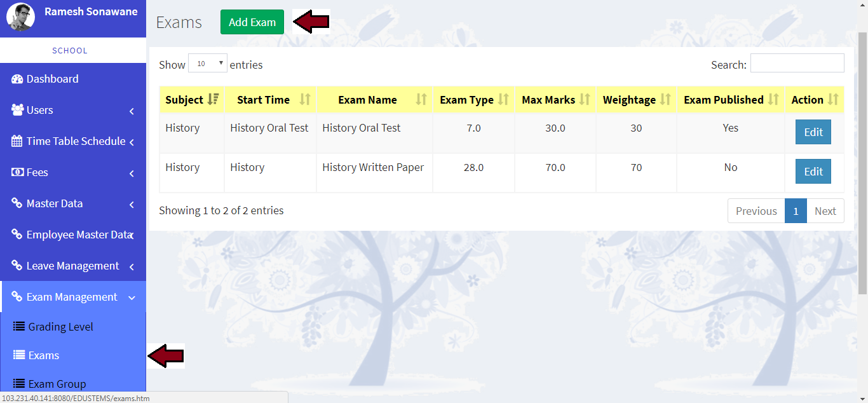Click the user profile avatar picture
Screen dimensions: 868x403
point(20,17)
